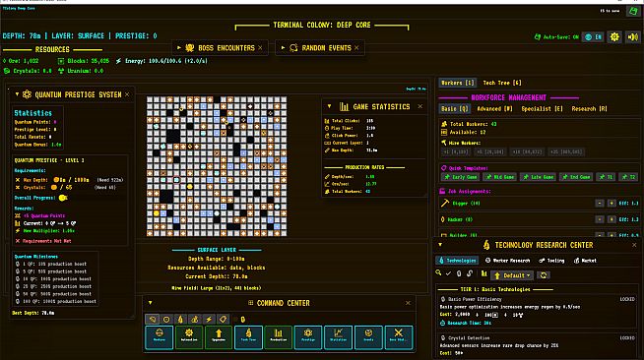The width and height of the screenshot is (644, 360).
Task: Select flask filter icon in Command Center
Action: pyautogui.click(x=180, y=320)
